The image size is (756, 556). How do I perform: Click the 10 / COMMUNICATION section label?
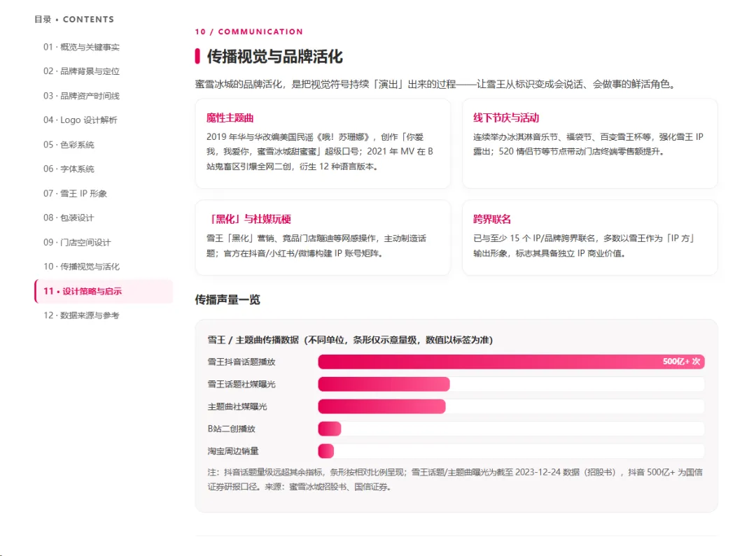(x=248, y=31)
